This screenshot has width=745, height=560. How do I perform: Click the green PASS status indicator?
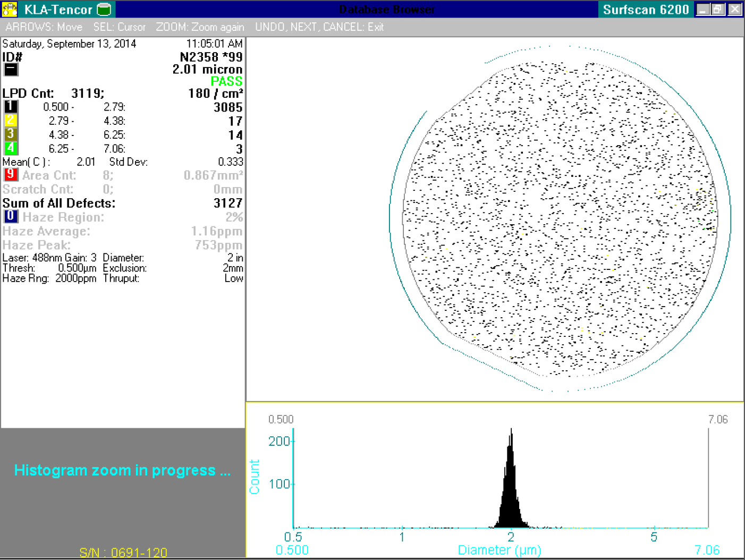(227, 81)
